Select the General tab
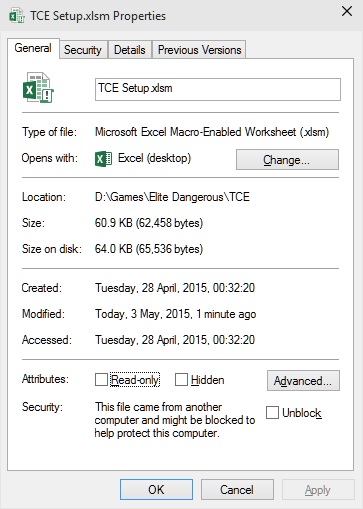 (x=33, y=48)
